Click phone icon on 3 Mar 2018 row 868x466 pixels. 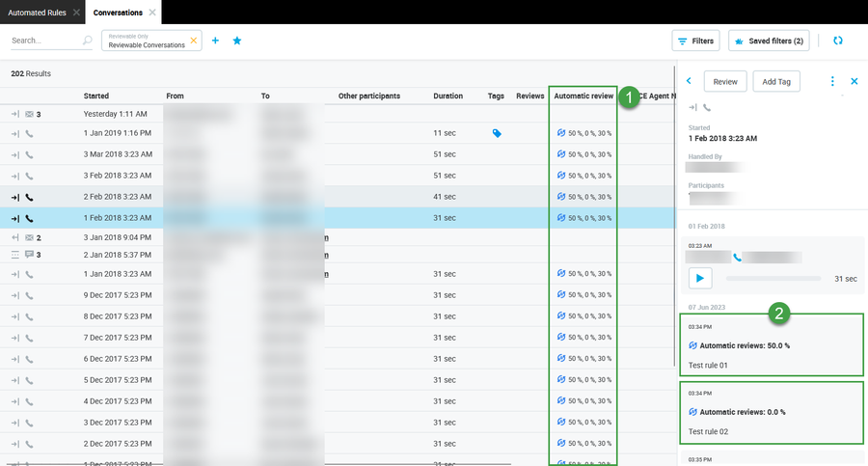tap(29, 155)
